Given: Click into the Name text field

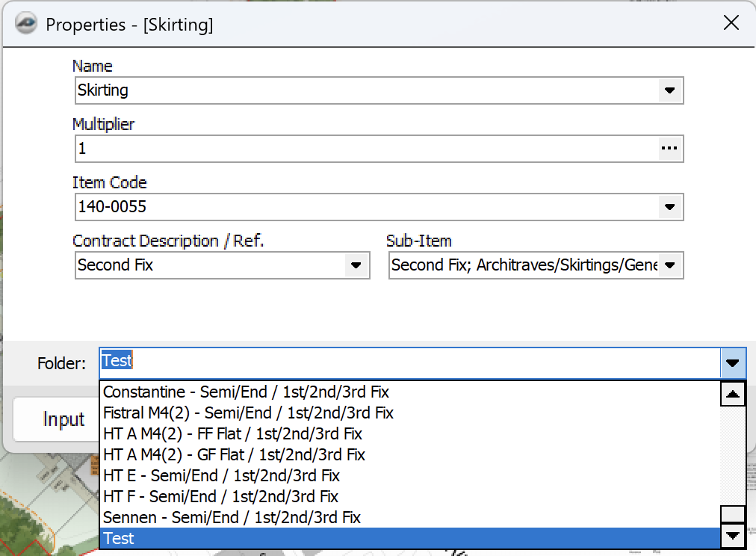Looking at the screenshot, I should 366,90.
